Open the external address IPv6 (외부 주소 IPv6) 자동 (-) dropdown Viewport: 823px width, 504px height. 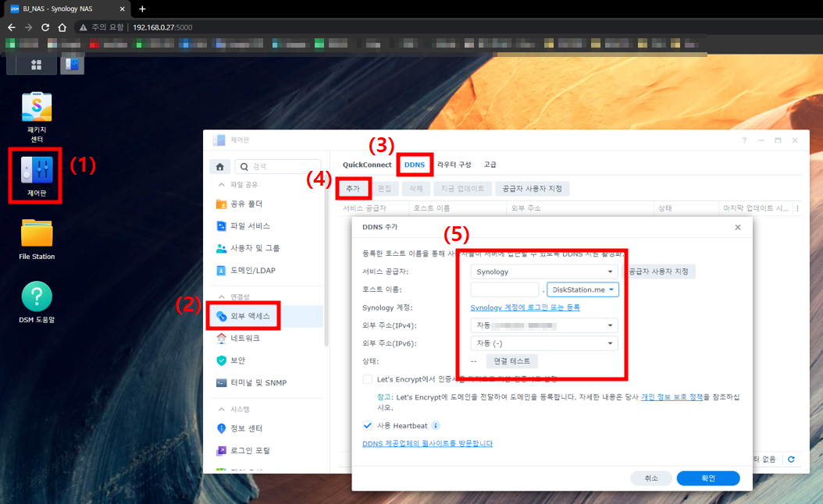click(543, 343)
